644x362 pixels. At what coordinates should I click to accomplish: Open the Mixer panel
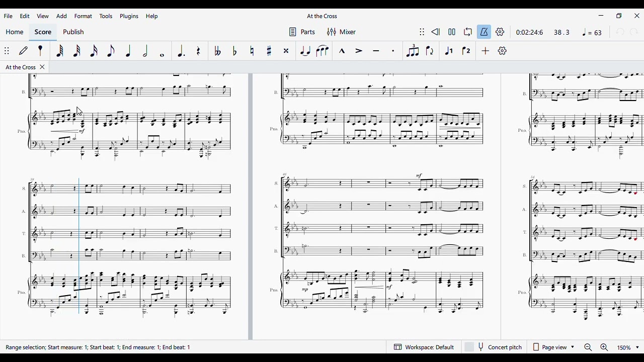click(x=342, y=32)
